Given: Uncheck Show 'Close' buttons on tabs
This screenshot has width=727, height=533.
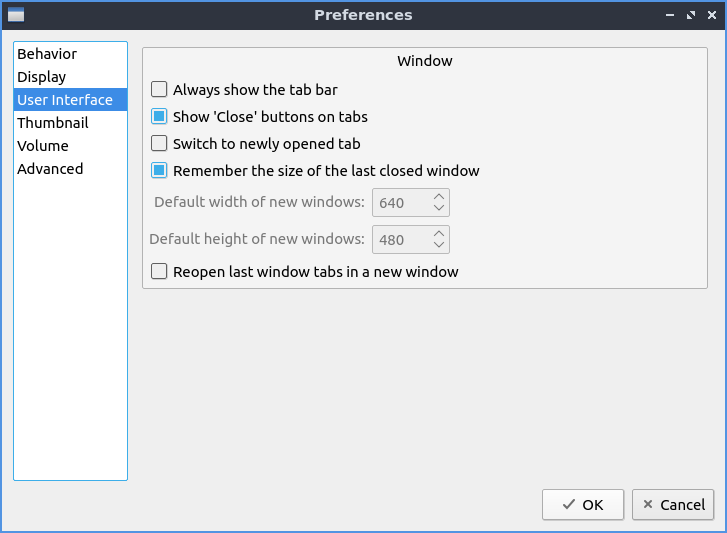Looking at the screenshot, I should click(159, 117).
